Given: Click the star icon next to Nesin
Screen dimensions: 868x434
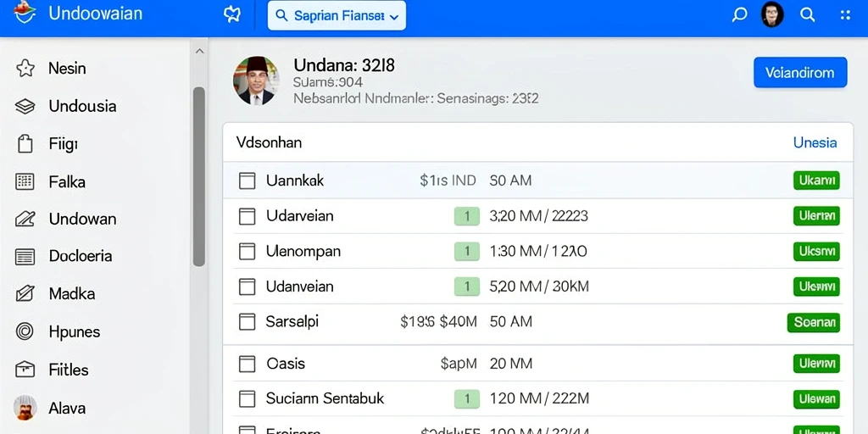Looking at the screenshot, I should (25, 69).
